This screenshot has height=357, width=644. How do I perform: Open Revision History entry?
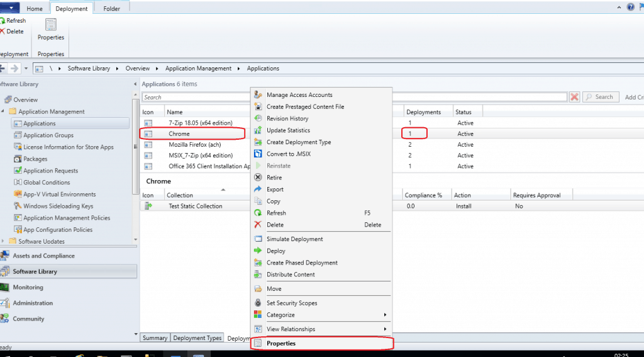click(x=287, y=118)
